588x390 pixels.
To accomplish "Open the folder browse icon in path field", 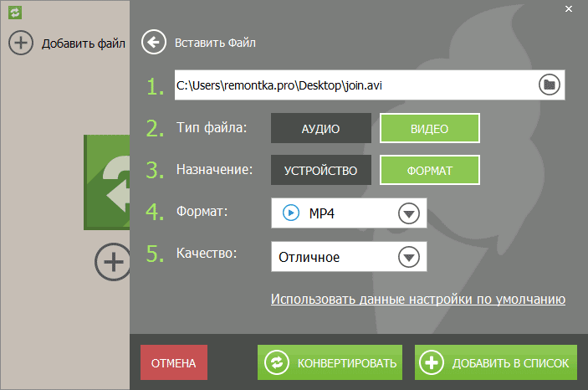I will pyautogui.click(x=549, y=85).
